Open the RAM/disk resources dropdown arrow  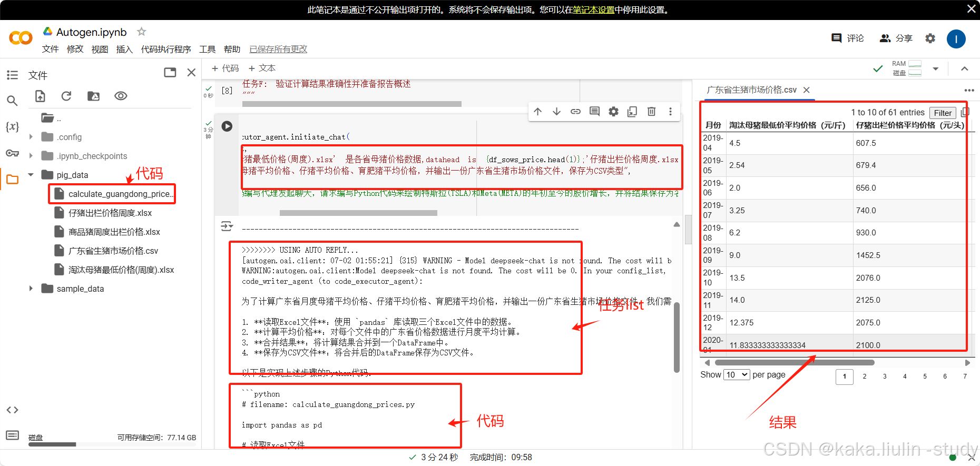point(936,68)
